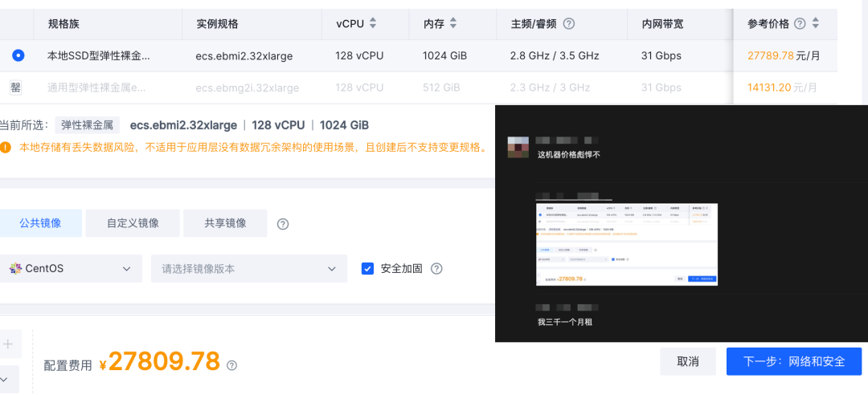
Task: Proceed with 下一步：网络和安全 button
Action: (793, 361)
